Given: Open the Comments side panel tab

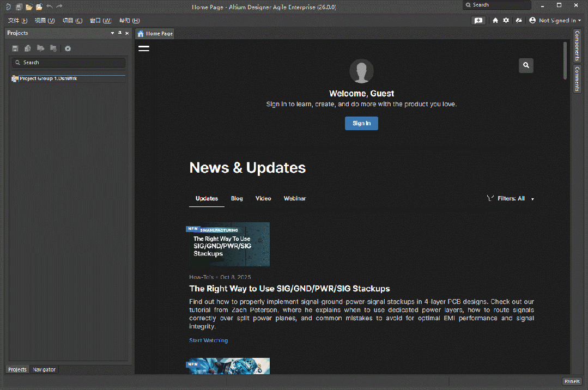Looking at the screenshot, I should pyautogui.click(x=577, y=79).
